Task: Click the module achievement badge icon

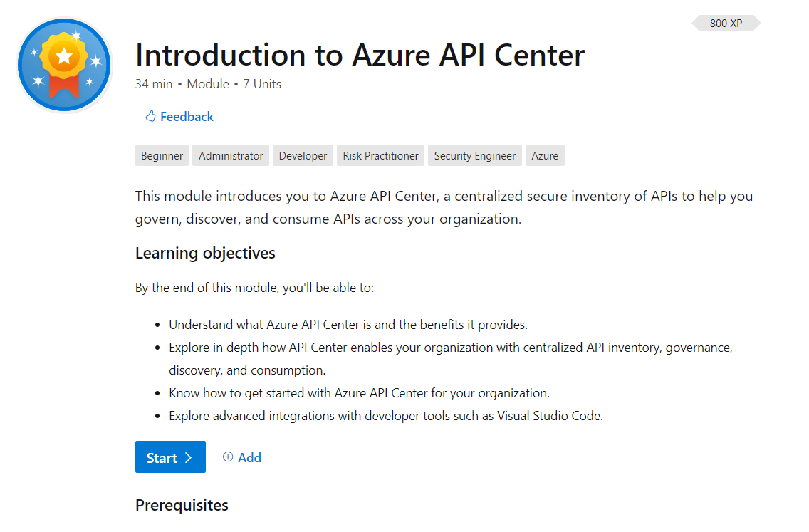Action: (x=63, y=64)
